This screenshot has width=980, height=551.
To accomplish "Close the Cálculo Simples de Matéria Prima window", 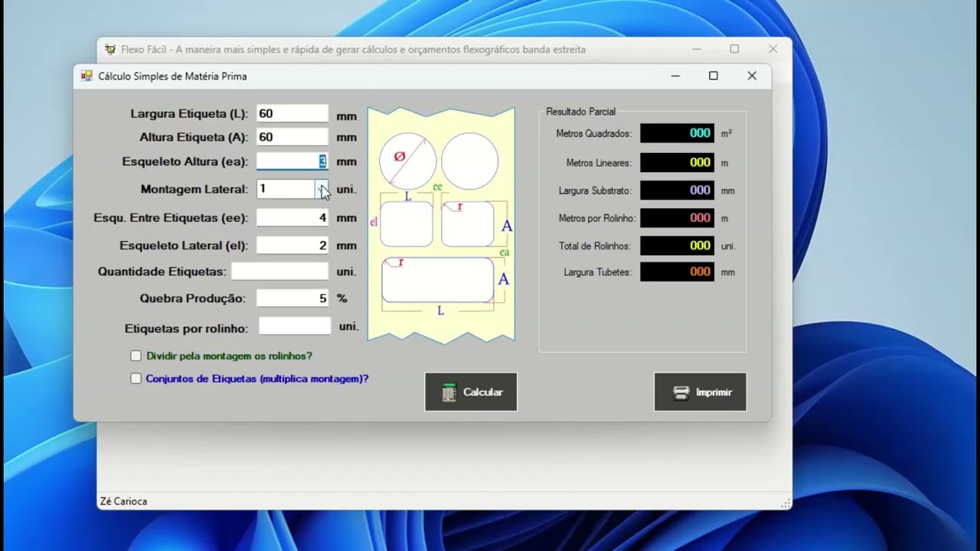I will point(752,76).
